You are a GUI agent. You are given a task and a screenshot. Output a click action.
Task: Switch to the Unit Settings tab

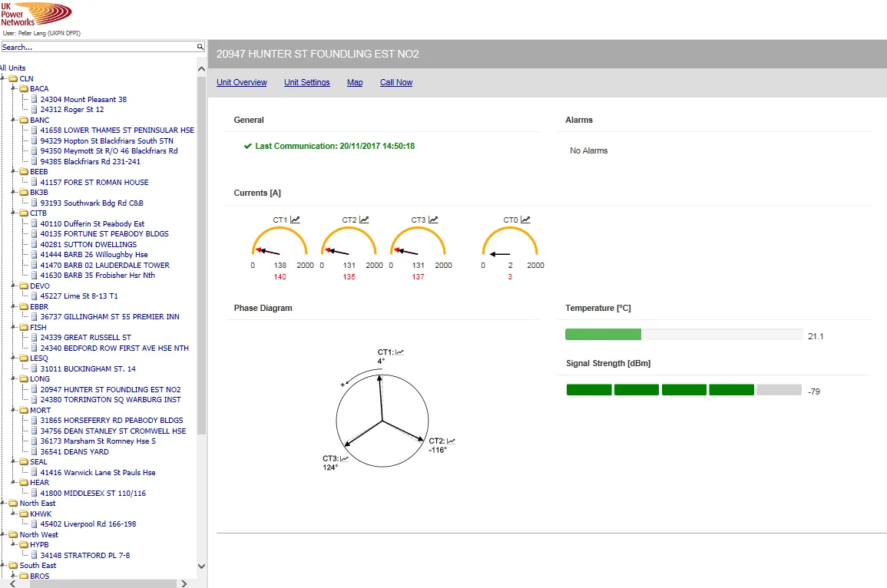[306, 82]
